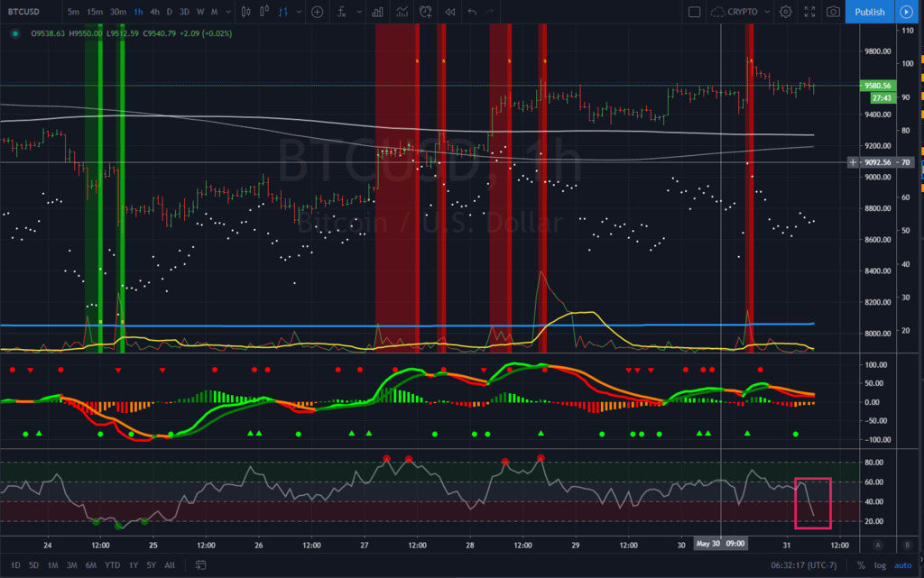Viewport: 924px width, 578px height.
Task: Toggle auto scale on price axis
Action: (x=903, y=564)
